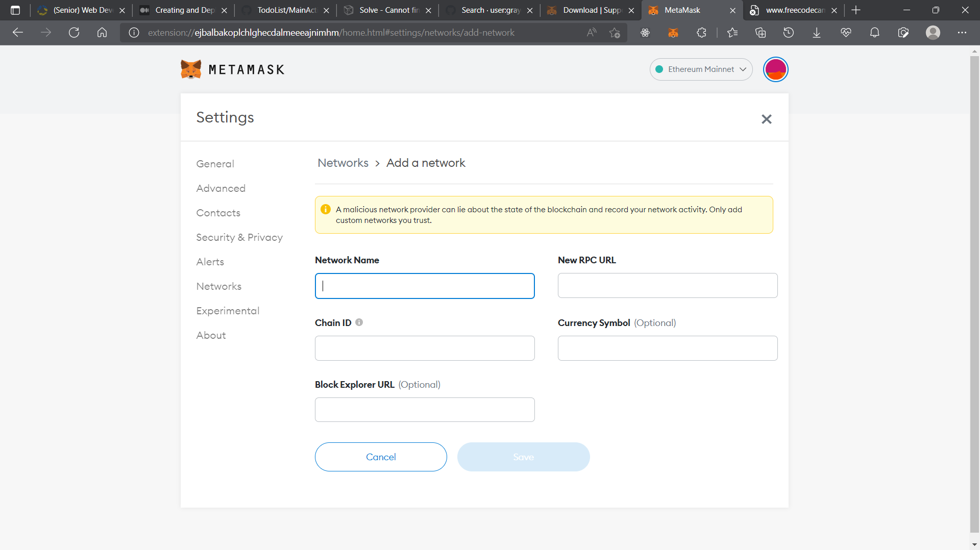
Task: Click into the New RPC URL field
Action: click(x=668, y=285)
